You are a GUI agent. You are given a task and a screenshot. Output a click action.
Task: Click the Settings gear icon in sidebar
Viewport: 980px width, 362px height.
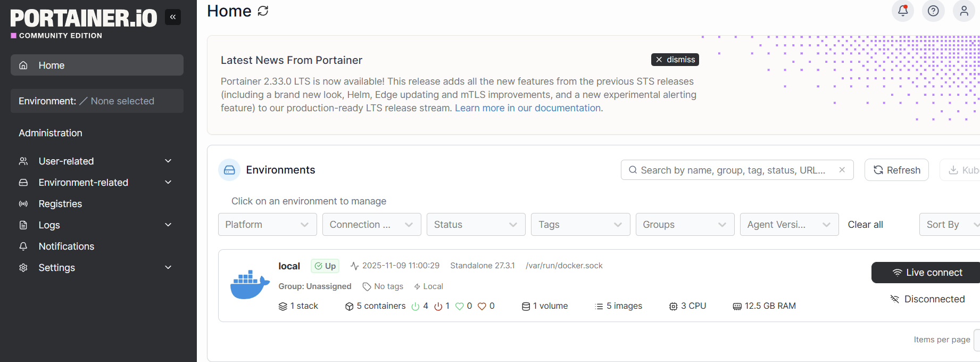23,267
